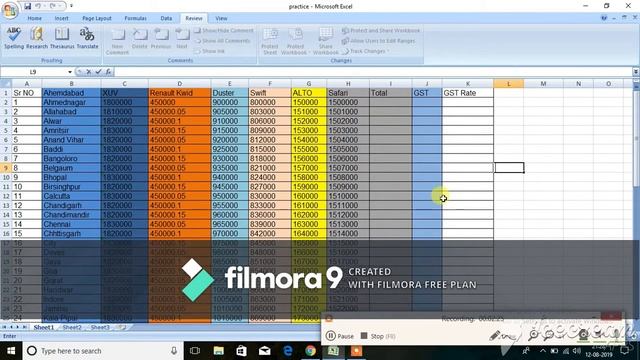Go to Next comment

[x=182, y=38]
